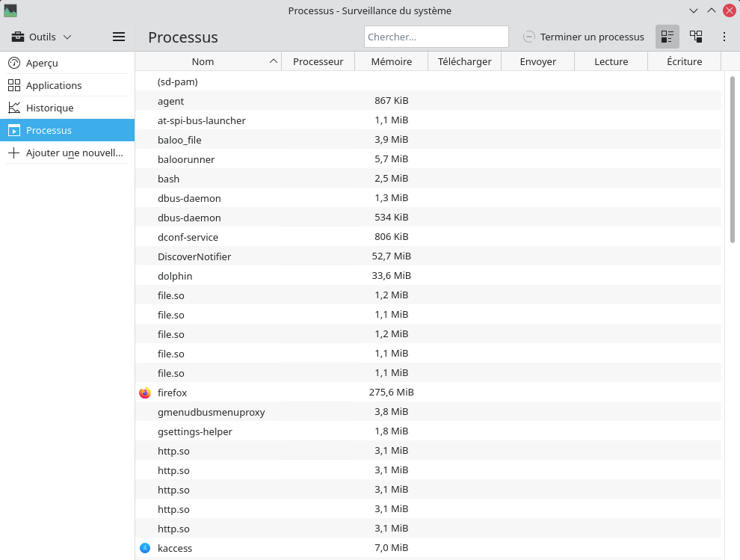
Task: Switch to list view of processes
Action: [x=667, y=37]
